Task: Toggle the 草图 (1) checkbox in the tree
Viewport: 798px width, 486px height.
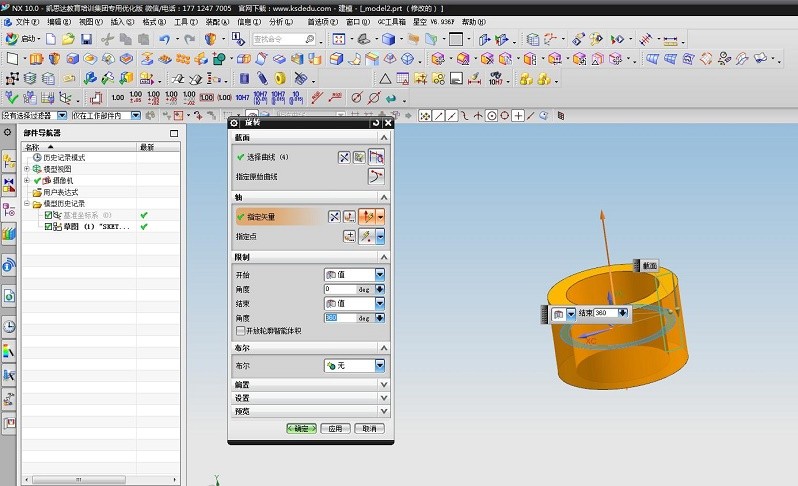Action: pos(48,226)
